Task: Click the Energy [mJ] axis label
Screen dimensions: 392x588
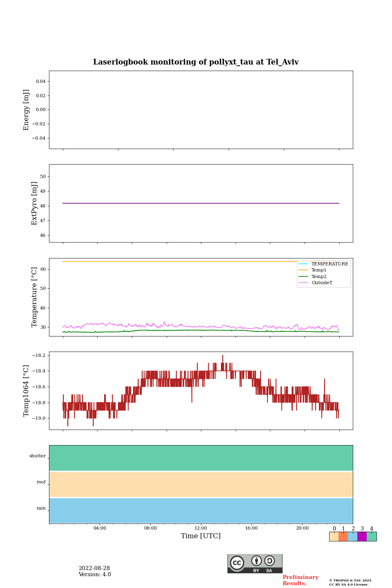Action: pos(27,110)
